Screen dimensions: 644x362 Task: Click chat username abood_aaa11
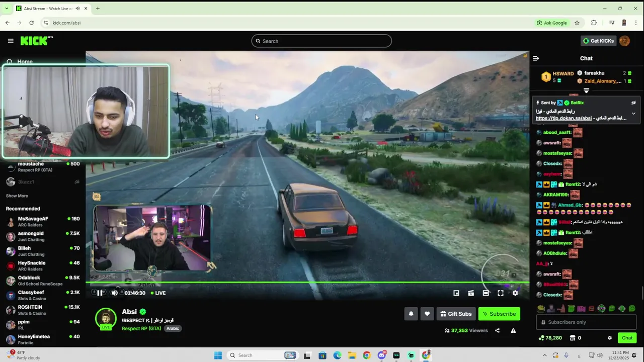(x=557, y=132)
